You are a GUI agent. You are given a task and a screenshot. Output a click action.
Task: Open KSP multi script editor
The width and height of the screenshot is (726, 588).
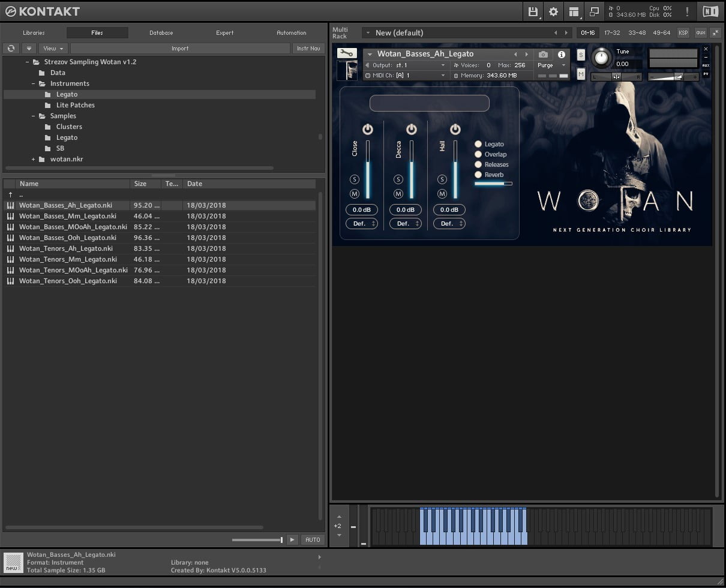[x=683, y=32]
